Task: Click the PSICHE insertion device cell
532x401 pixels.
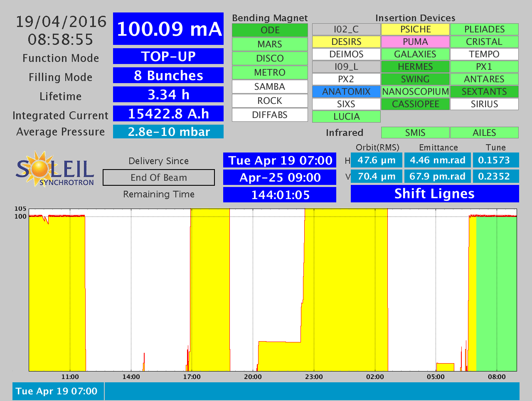Action: click(x=415, y=30)
